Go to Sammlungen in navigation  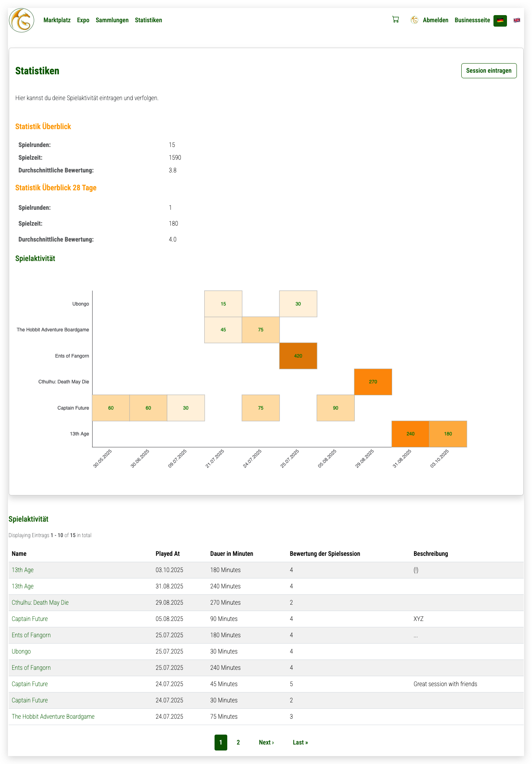(x=112, y=20)
